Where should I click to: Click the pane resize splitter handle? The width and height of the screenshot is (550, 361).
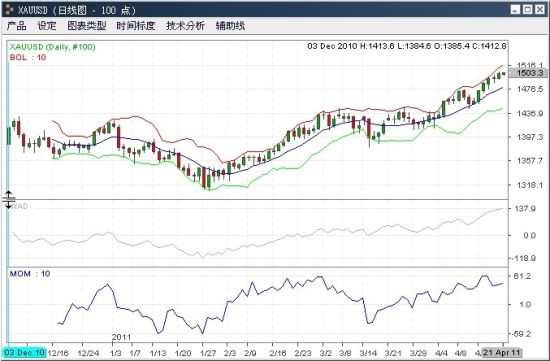point(8,200)
